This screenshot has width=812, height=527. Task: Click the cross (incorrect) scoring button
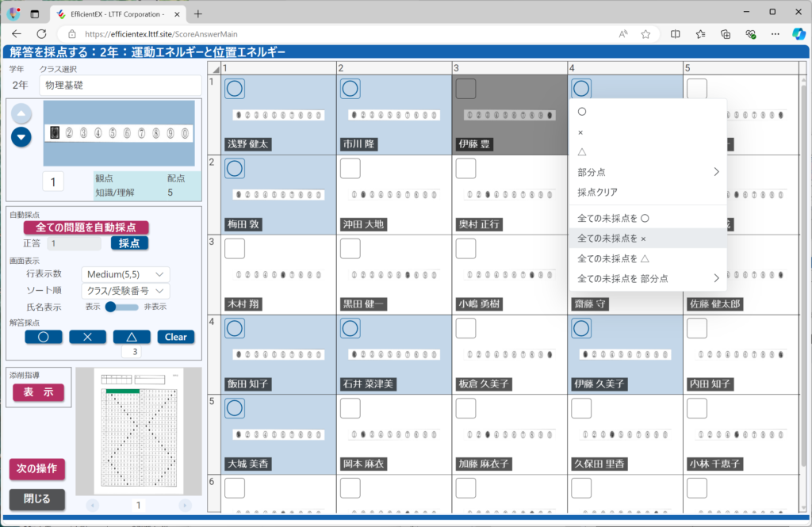(87, 337)
